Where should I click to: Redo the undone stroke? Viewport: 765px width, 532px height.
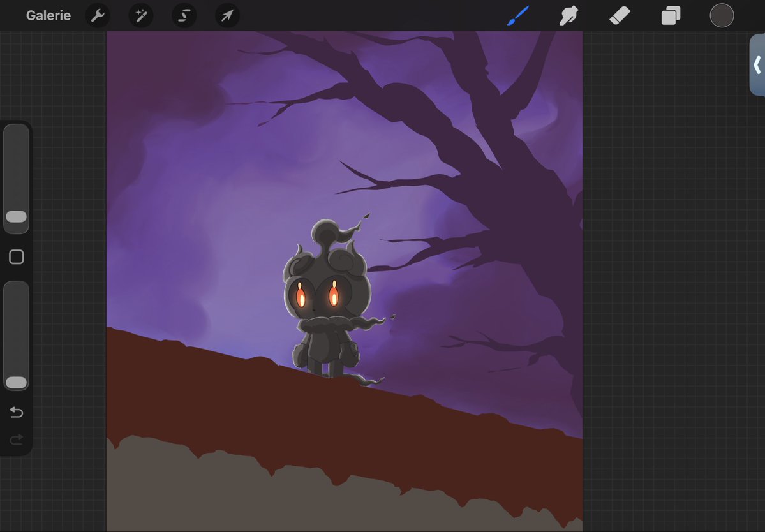[x=16, y=440]
